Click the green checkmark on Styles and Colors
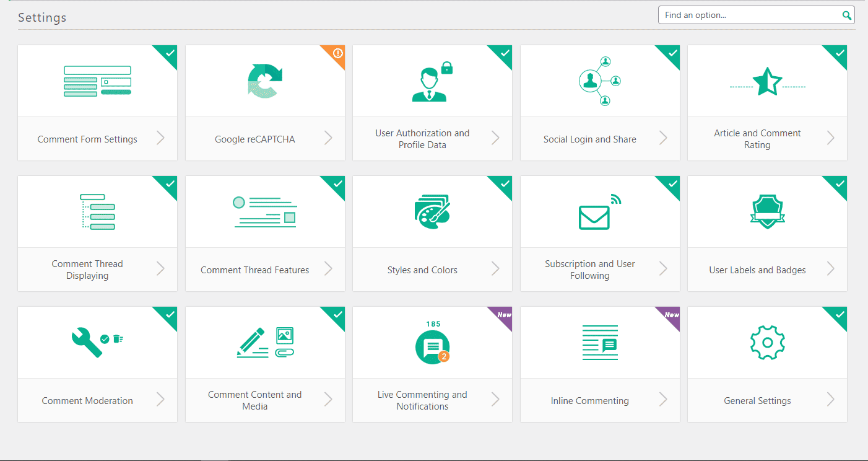The height and width of the screenshot is (461, 868). 505,184
